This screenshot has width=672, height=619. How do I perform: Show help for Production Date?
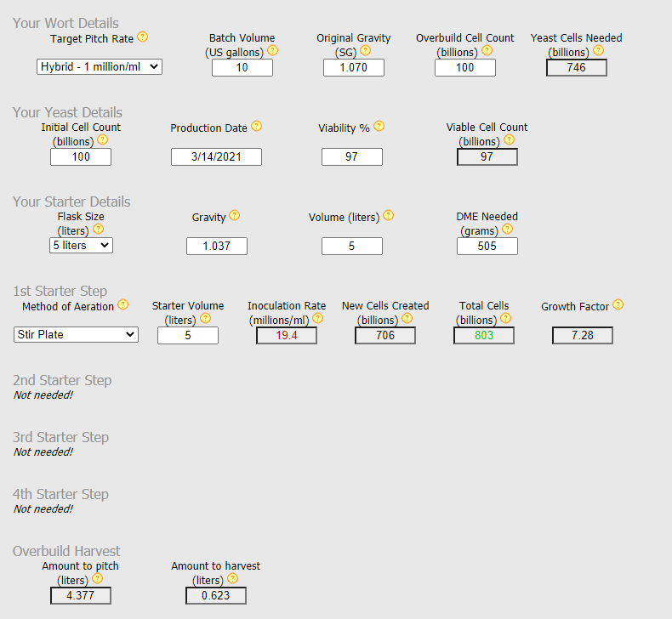coord(256,127)
